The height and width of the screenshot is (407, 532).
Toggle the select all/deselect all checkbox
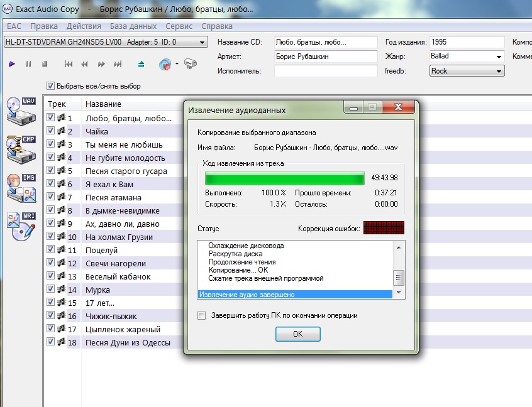pyautogui.click(x=50, y=86)
